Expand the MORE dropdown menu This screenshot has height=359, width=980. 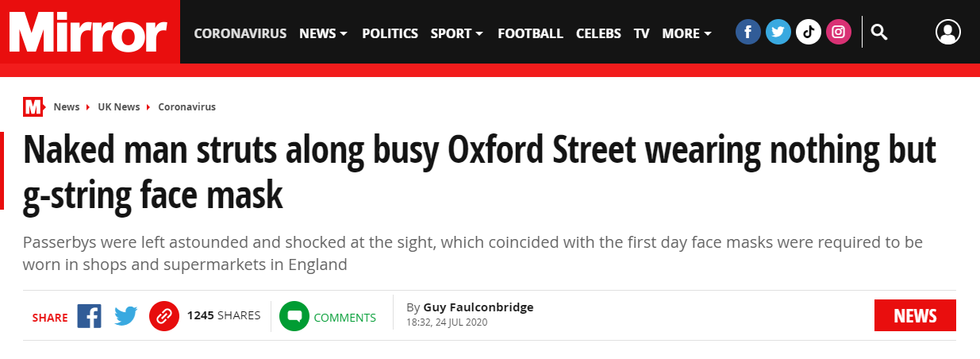click(x=686, y=33)
